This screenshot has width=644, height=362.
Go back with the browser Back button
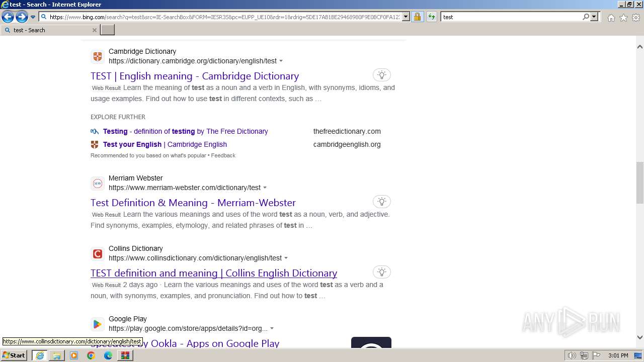[8, 17]
